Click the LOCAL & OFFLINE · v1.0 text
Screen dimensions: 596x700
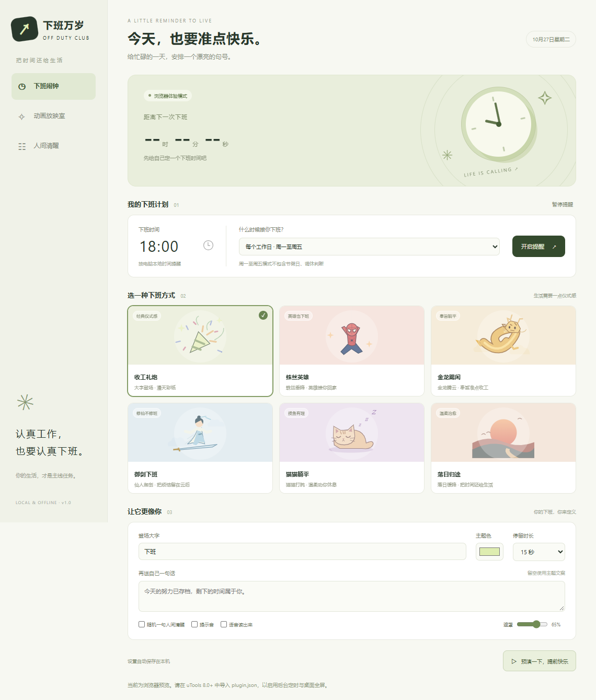[x=43, y=503]
